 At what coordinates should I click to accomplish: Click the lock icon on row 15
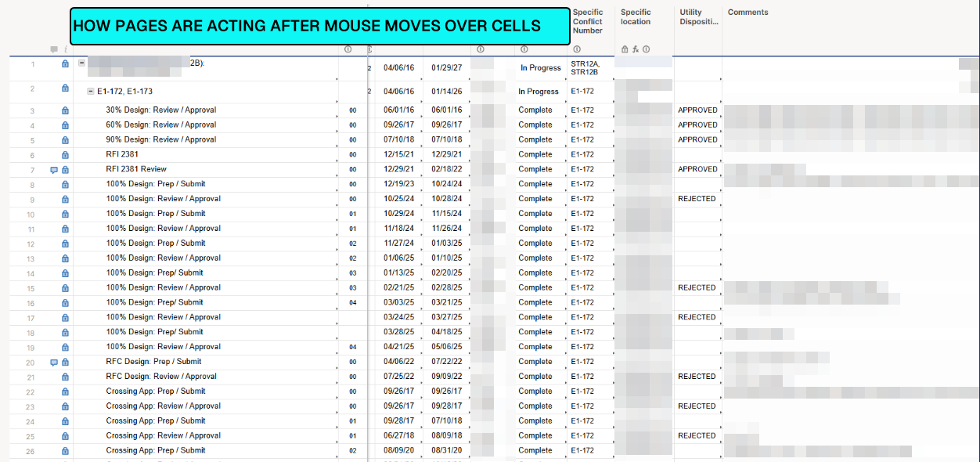coord(65,288)
